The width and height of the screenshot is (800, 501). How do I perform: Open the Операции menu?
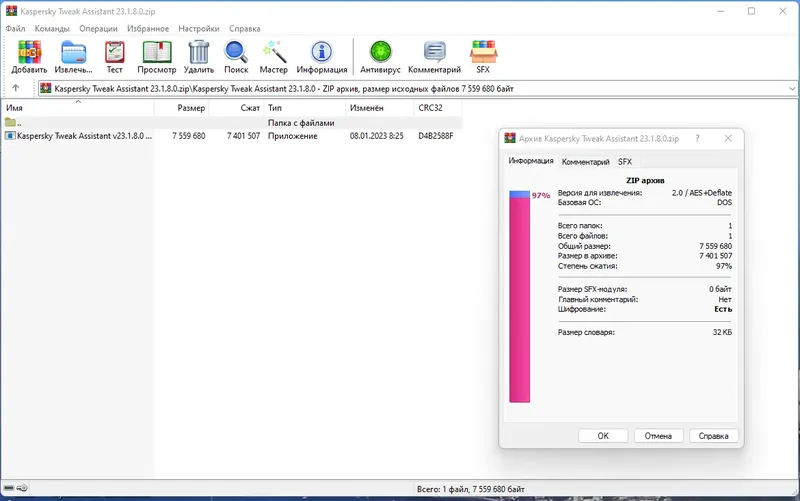pos(98,29)
